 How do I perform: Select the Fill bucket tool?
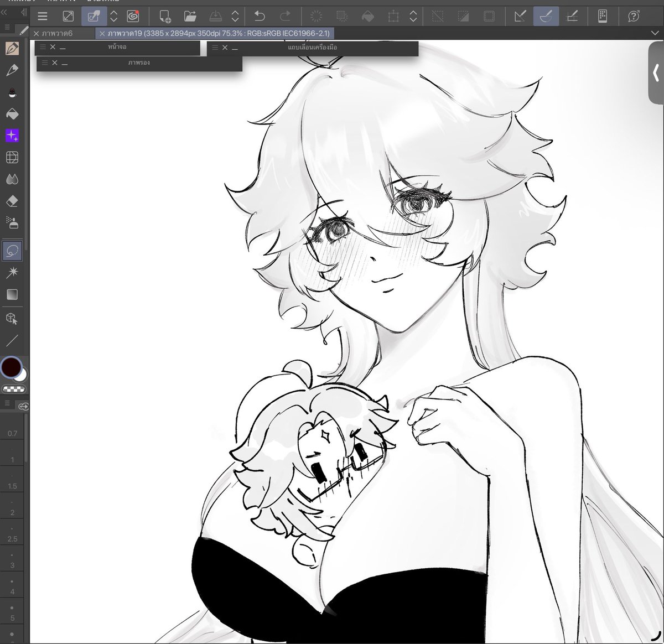tap(12, 113)
